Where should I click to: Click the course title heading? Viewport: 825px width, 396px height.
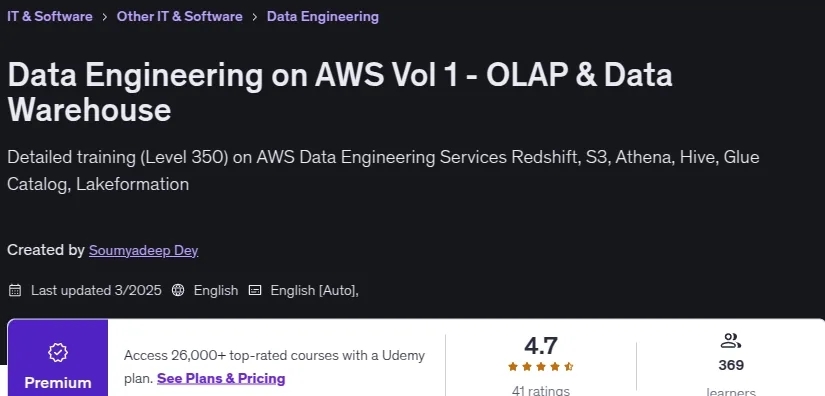coord(340,92)
